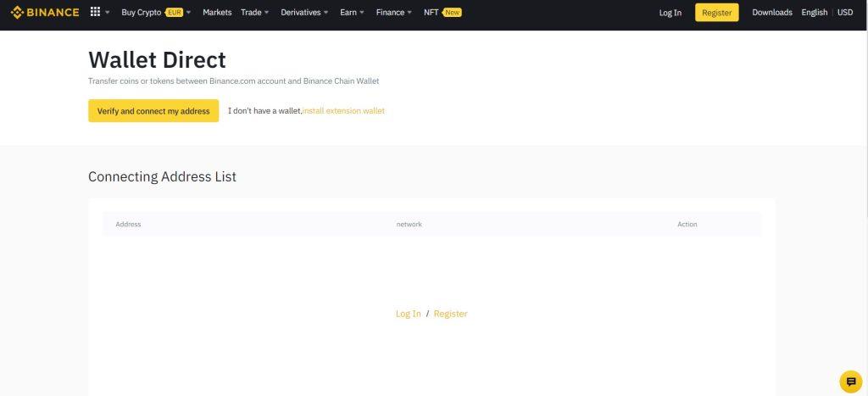Change the USD currency setting
Viewport: 868px width, 396px height.
(845, 12)
